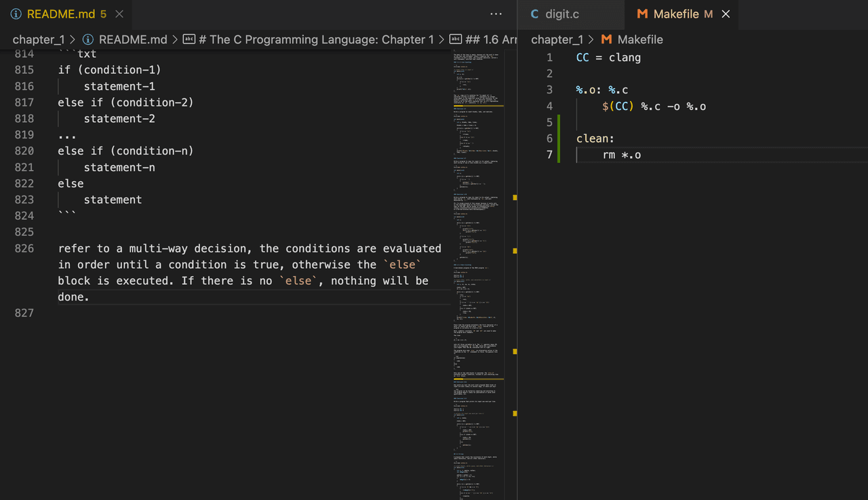The width and height of the screenshot is (868, 500).
Task: Click the 'statement-n' text
Action: click(x=119, y=167)
